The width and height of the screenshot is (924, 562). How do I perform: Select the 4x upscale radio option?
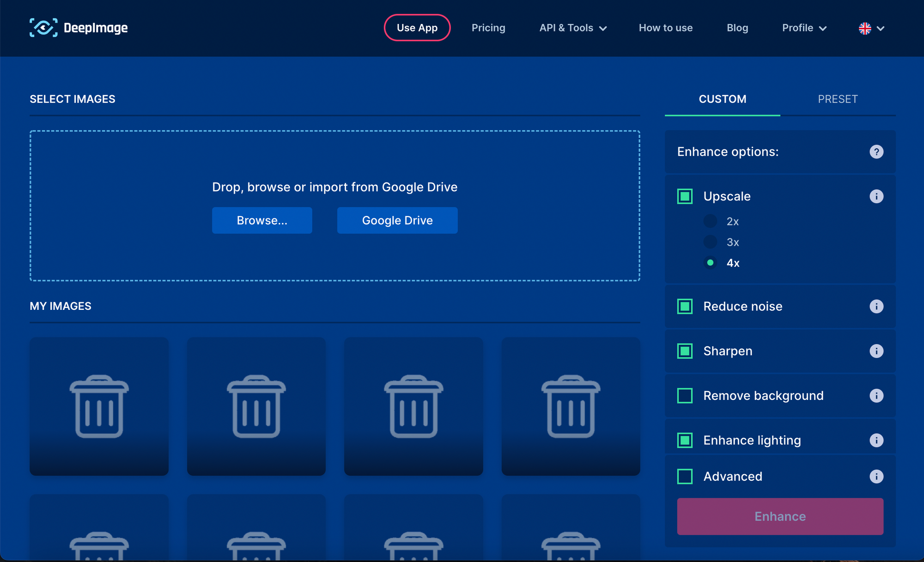coord(711,262)
